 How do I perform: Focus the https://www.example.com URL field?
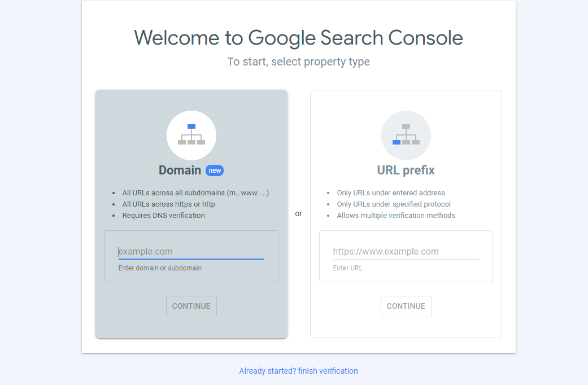[x=406, y=252]
